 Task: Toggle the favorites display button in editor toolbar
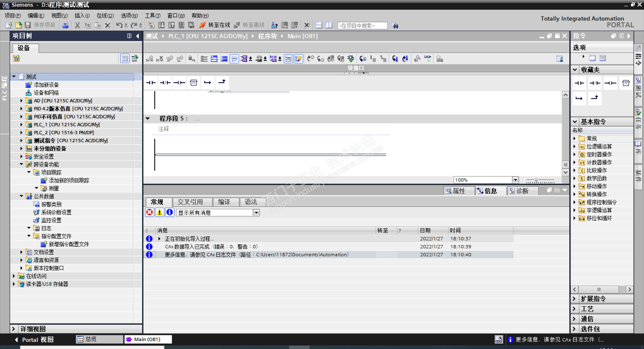coord(298,59)
